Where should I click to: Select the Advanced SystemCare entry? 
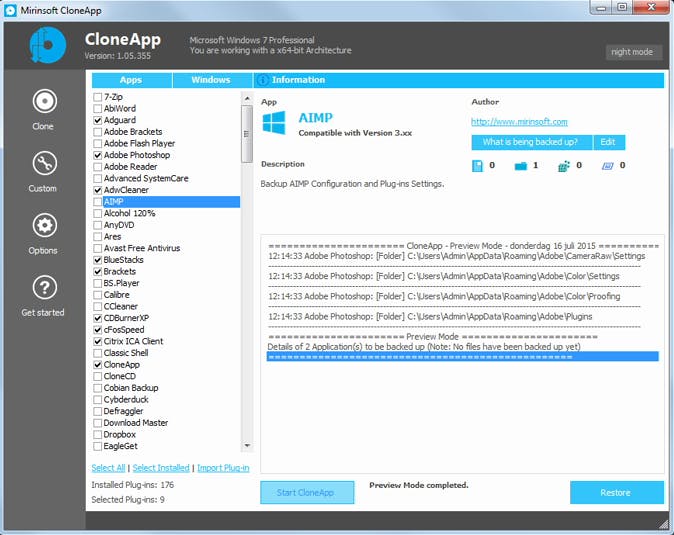146,178
